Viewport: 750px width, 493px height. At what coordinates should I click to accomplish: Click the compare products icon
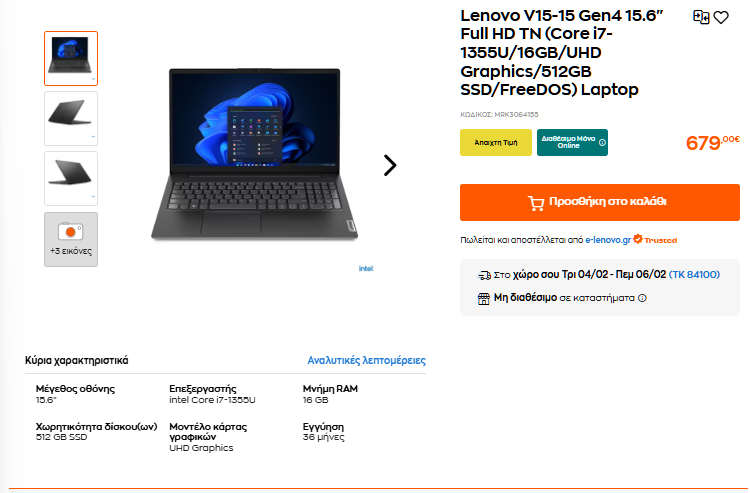tap(701, 17)
